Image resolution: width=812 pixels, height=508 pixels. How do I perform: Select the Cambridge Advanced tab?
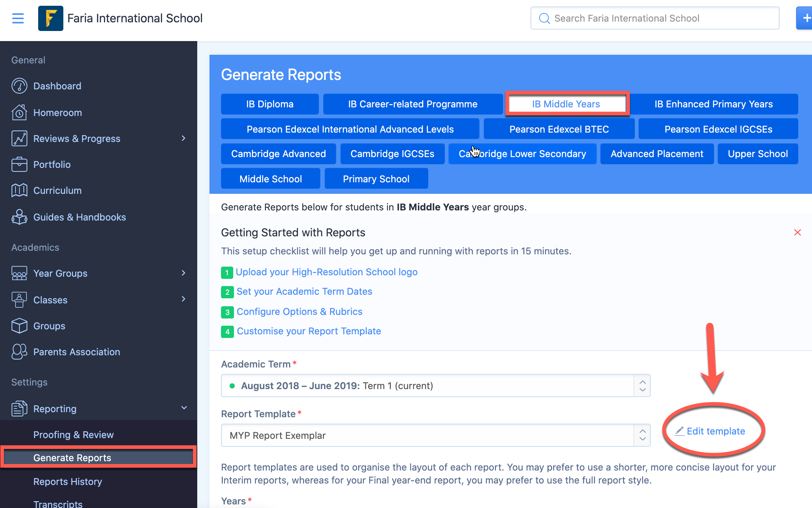pos(279,154)
